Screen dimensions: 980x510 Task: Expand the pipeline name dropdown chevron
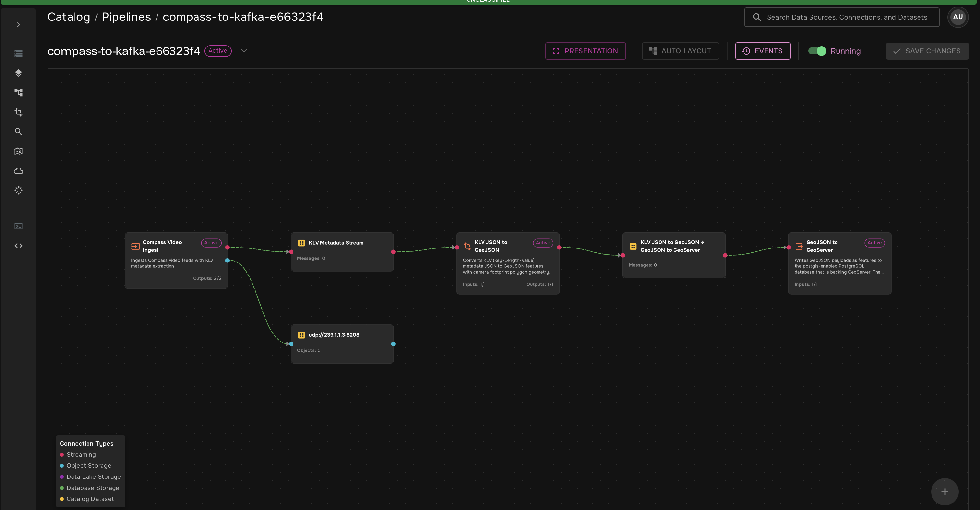244,51
